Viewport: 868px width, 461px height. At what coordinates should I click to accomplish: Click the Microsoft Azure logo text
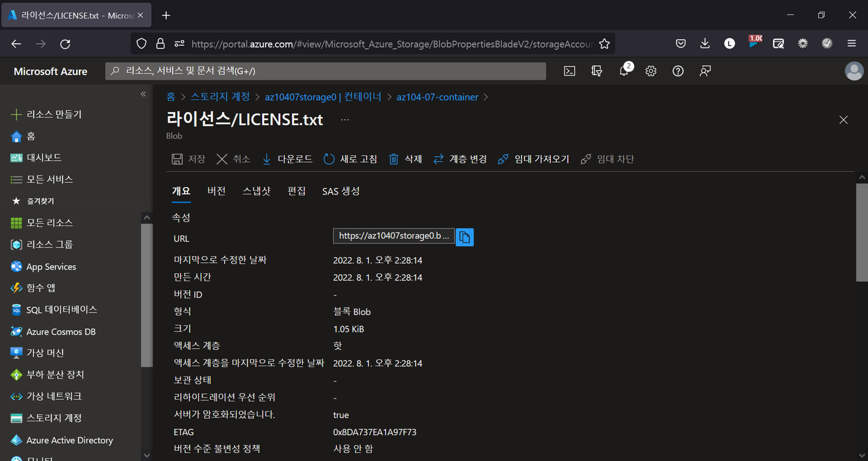pos(50,72)
